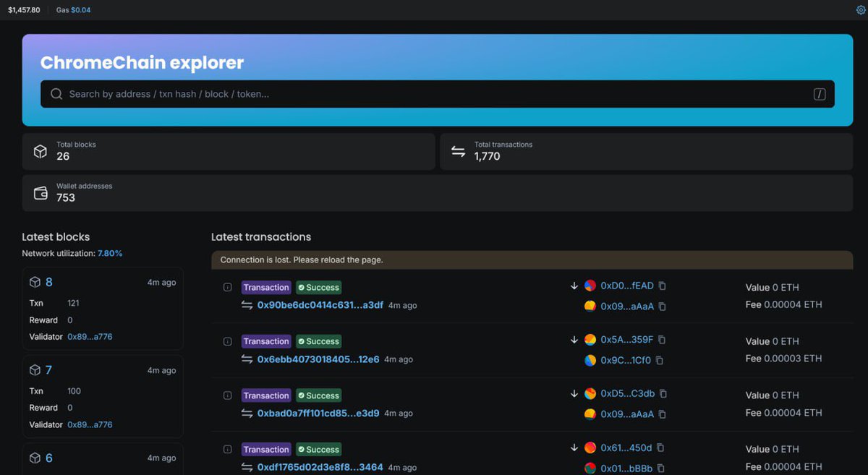Copy address 0x9C...1Cf0
Screen dimensions: 868x475
click(x=659, y=360)
